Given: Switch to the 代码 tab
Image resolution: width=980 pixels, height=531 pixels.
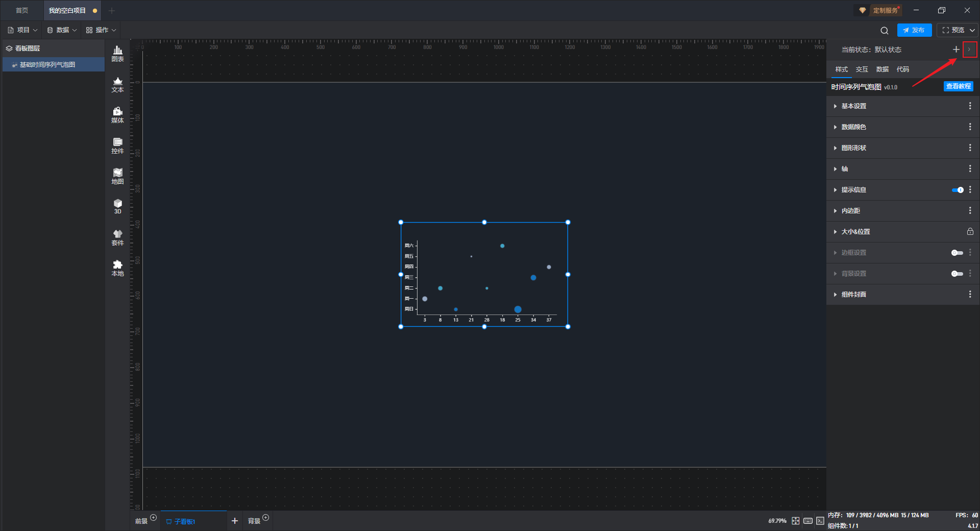Looking at the screenshot, I should coord(902,69).
